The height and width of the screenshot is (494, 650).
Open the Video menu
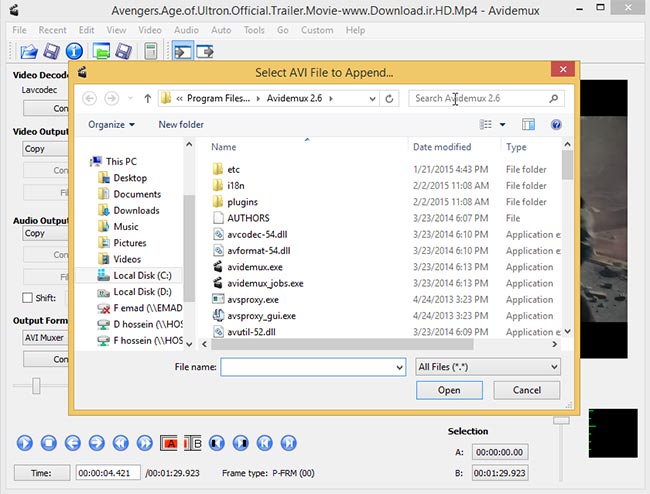(x=150, y=30)
